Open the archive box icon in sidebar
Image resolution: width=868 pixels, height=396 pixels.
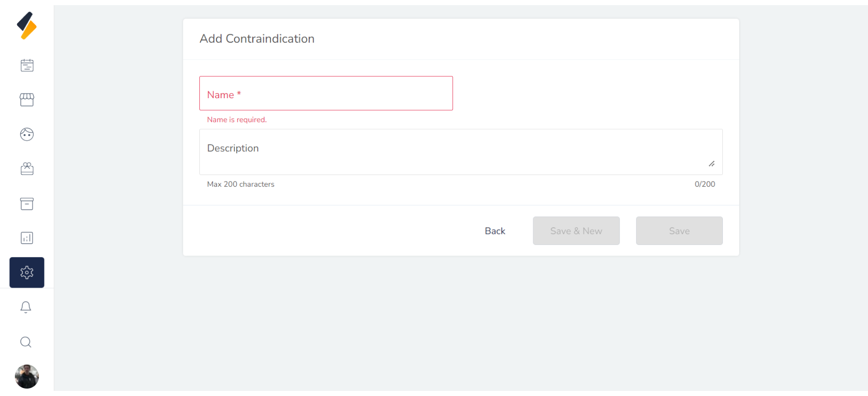click(x=27, y=204)
